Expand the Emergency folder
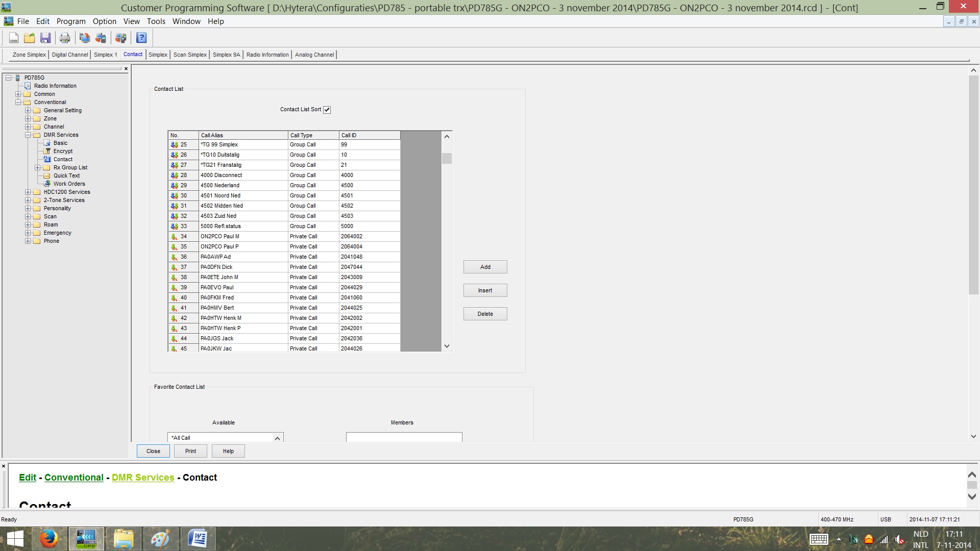 pyautogui.click(x=28, y=233)
